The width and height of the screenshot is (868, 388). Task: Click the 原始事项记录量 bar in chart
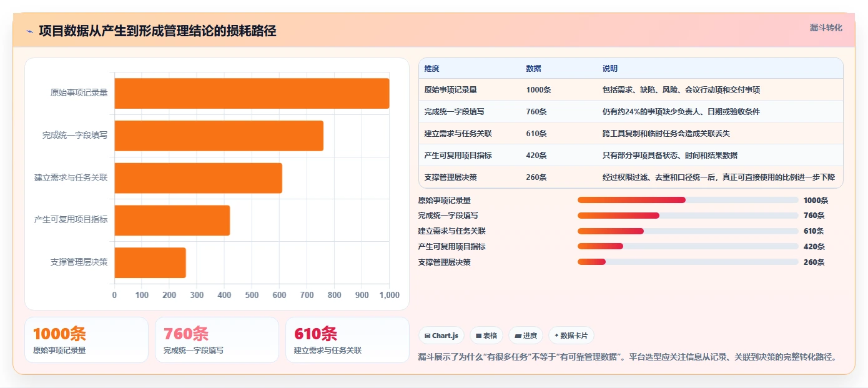(x=252, y=93)
